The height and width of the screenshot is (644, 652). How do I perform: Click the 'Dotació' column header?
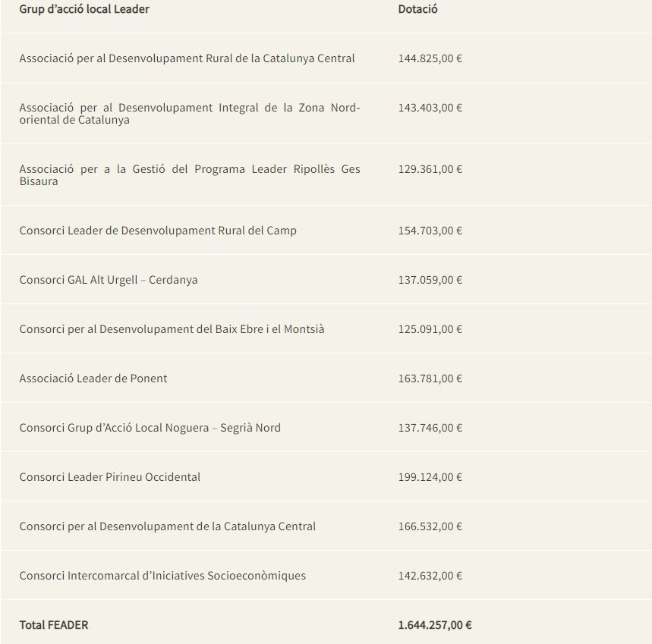(x=417, y=9)
